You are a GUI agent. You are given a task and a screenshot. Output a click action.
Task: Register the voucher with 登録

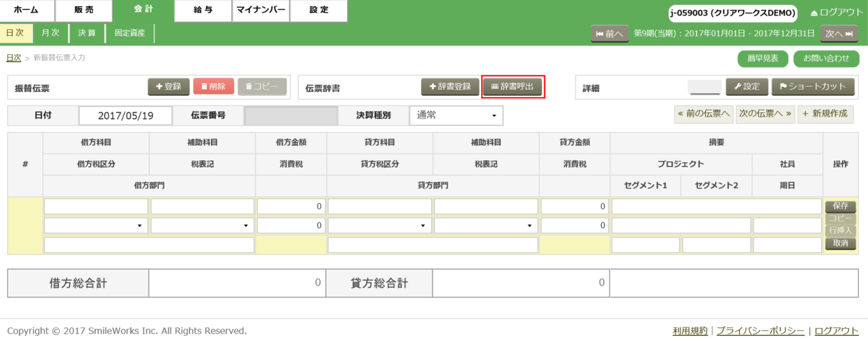coord(169,86)
